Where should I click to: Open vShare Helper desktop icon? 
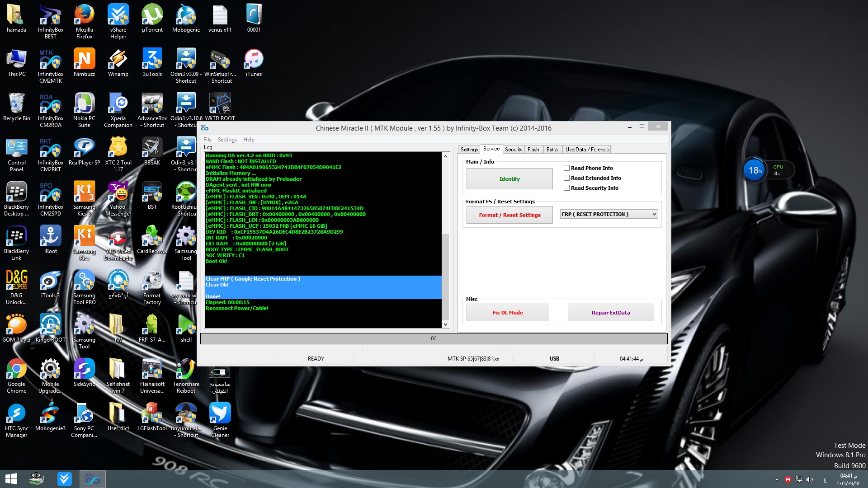point(118,21)
